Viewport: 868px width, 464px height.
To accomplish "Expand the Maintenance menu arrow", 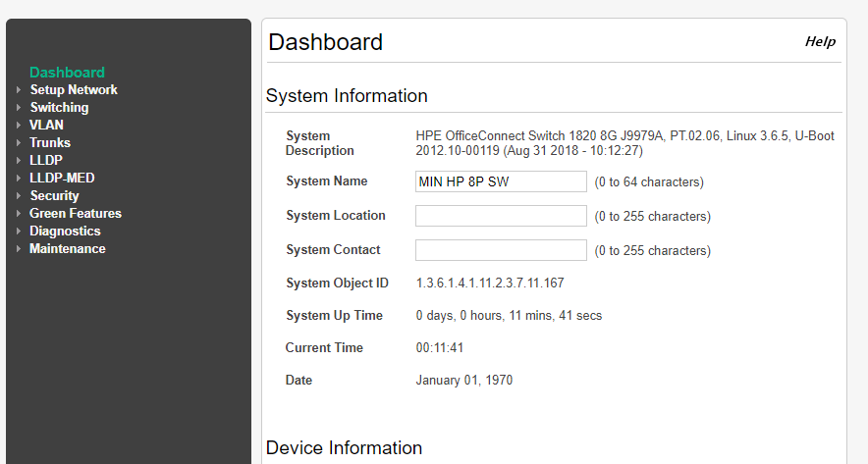I will 19,249.
